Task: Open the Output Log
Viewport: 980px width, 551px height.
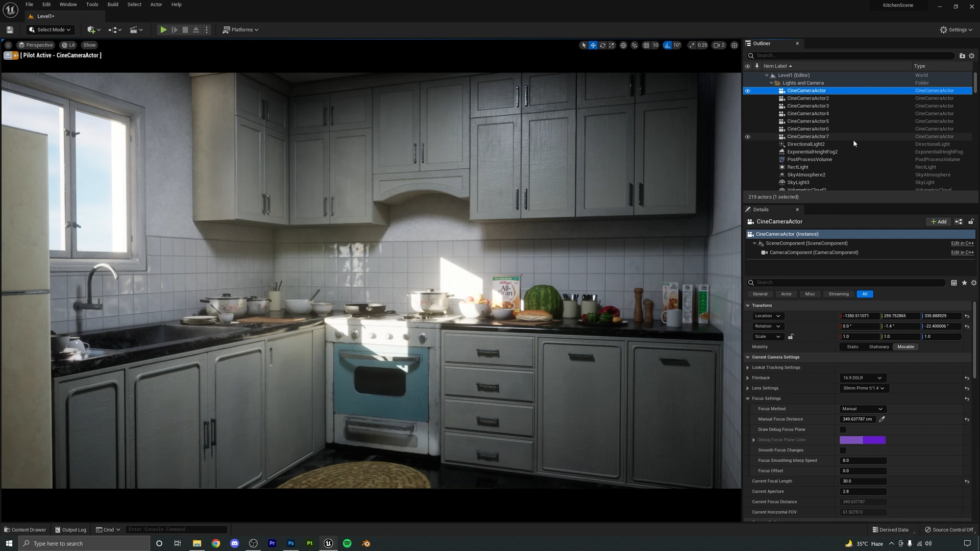Action: click(x=71, y=530)
